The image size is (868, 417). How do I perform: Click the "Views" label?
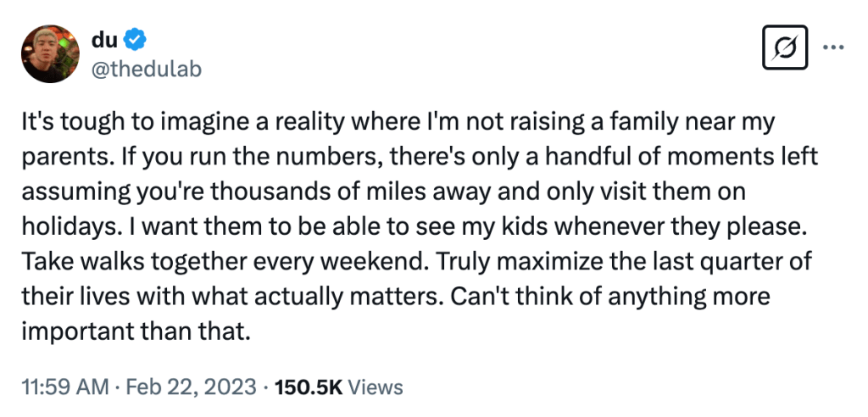376,387
